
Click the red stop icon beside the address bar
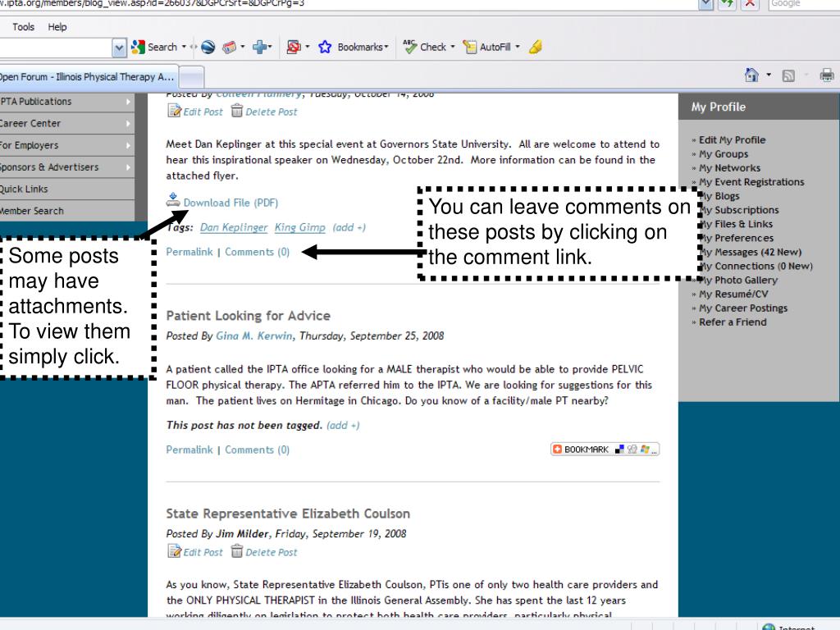click(x=750, y=3)
